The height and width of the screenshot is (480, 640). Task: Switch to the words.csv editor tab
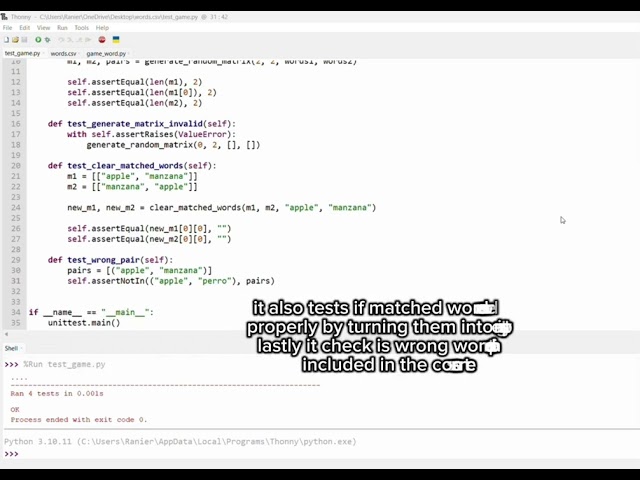click(x=64, y=53)
